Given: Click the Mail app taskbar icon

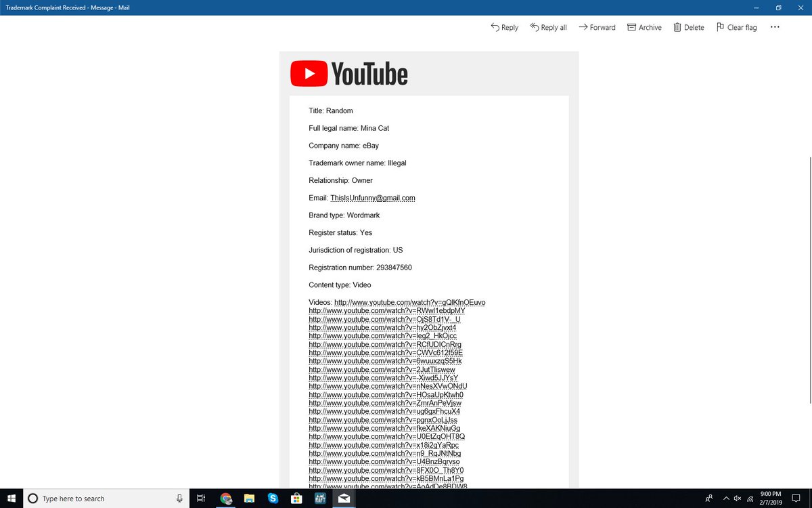Looking at the screenshot, I should 344,499.
